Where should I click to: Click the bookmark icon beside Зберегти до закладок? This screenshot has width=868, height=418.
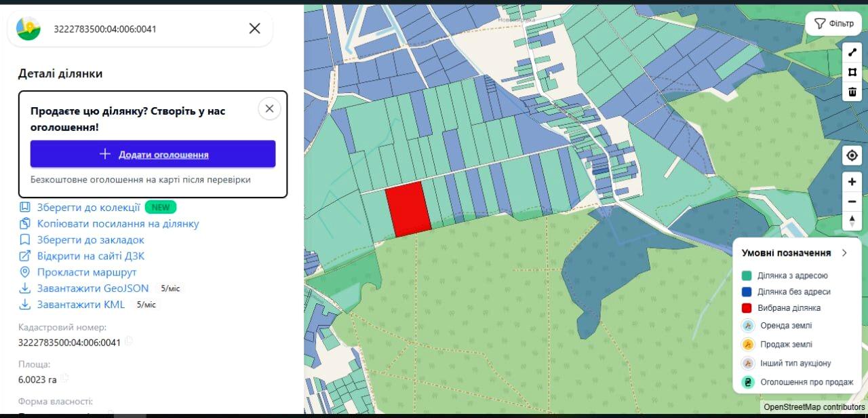pos(25,240)
